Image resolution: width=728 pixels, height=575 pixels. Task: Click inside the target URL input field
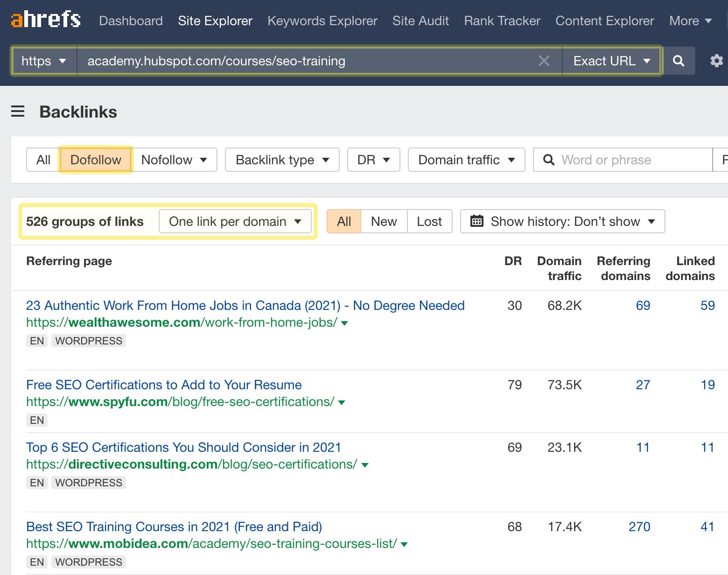pos(280,61)
